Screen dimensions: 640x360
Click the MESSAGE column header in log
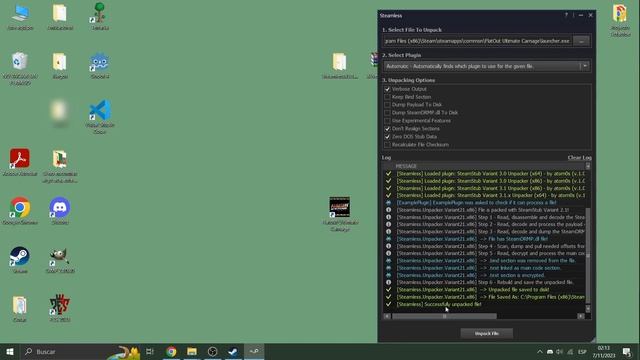(406, 166)
